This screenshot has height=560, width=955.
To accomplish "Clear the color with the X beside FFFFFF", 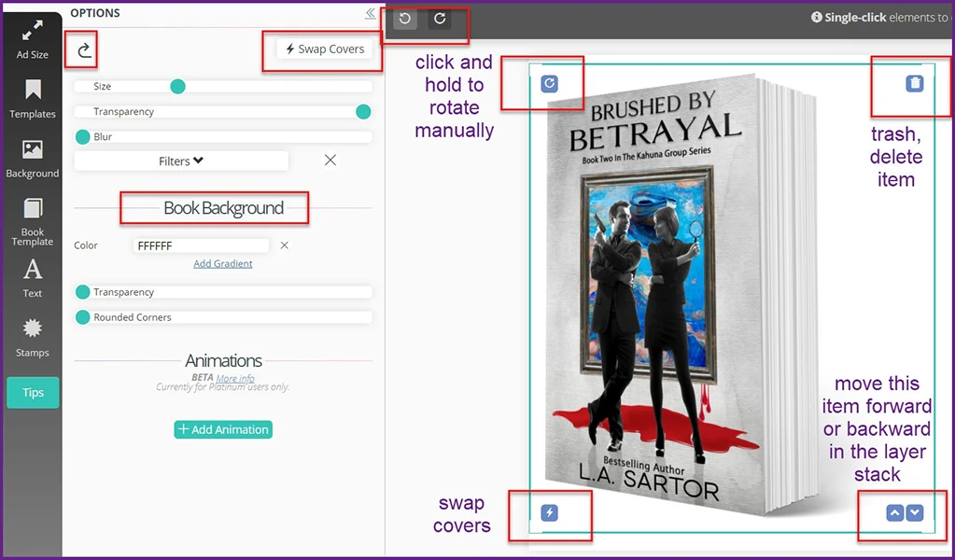I will coord(285,245).
